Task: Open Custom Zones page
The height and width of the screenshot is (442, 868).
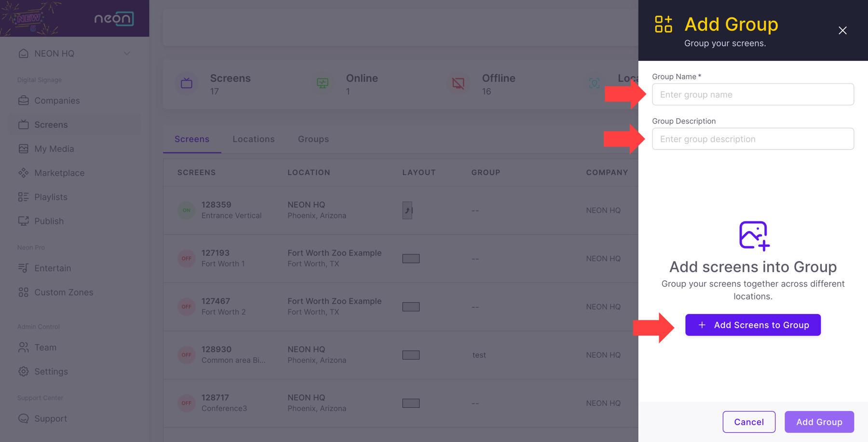Action: click(x=63, y=292)
